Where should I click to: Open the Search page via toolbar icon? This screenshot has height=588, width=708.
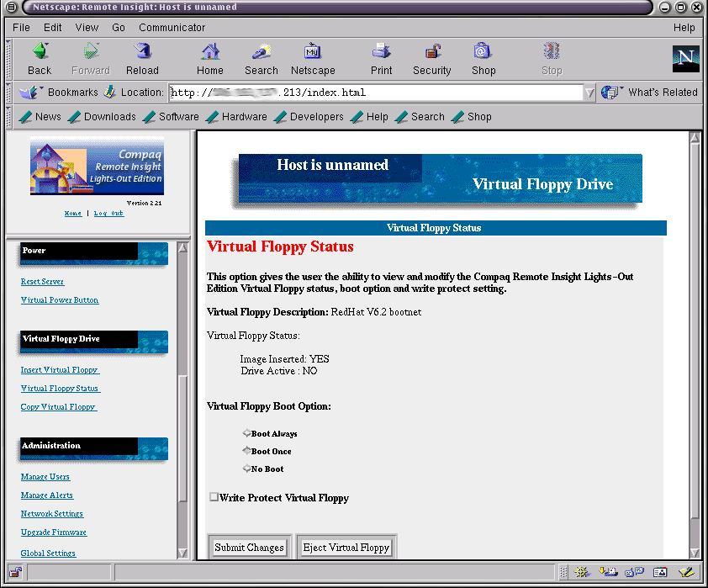(261, 57)
